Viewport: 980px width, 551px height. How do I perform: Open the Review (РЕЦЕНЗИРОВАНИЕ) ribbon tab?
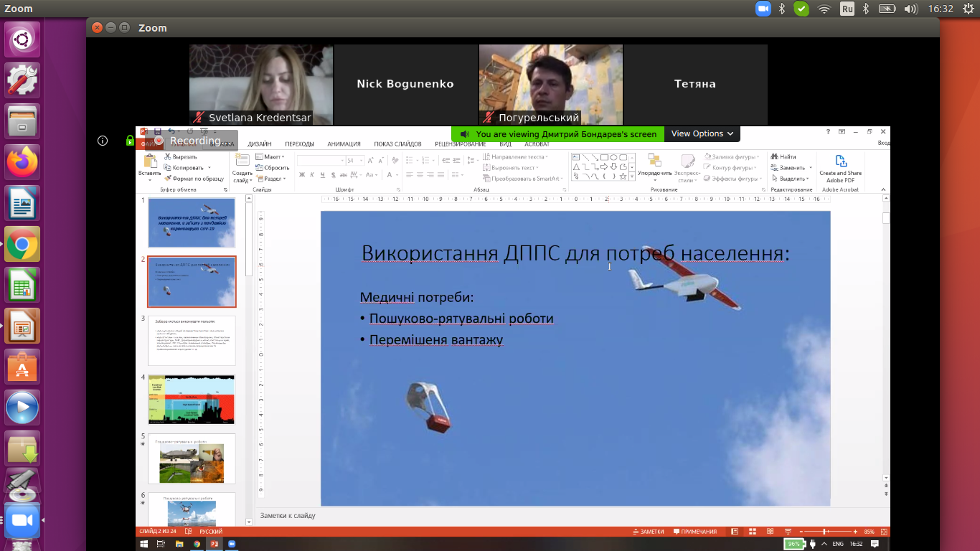pos(460,143)
